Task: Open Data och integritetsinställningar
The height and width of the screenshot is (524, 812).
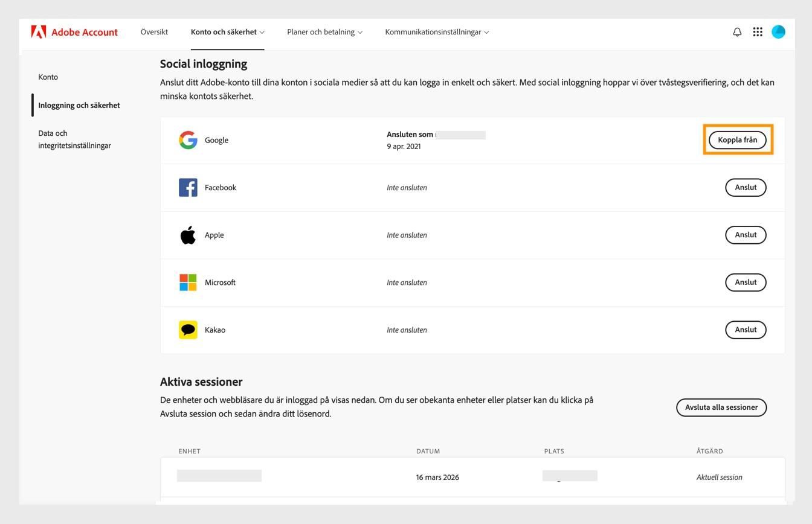Action: [74, 139]
